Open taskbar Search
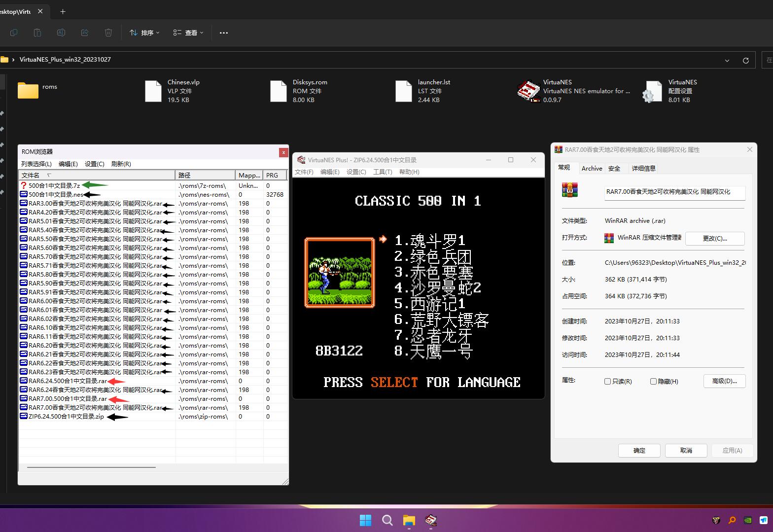This screenshot has width=773, height=532. point(387,520)
